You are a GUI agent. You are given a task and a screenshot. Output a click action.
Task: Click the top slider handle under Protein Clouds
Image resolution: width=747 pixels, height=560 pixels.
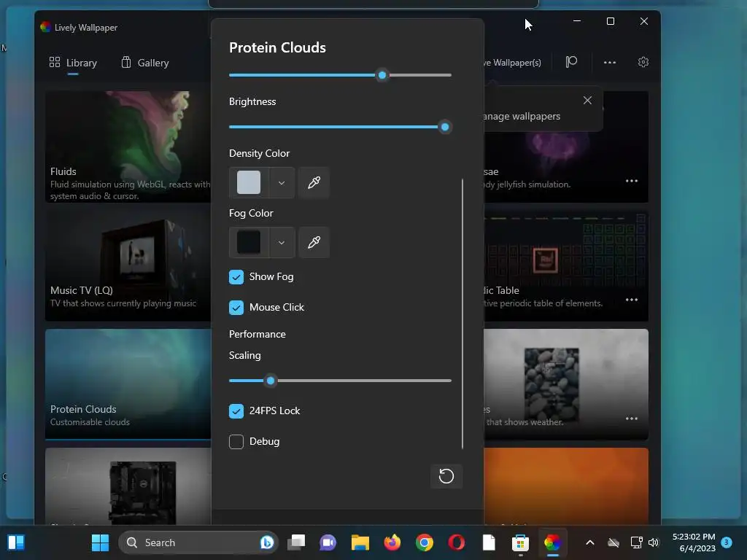(x=382, y=75)
